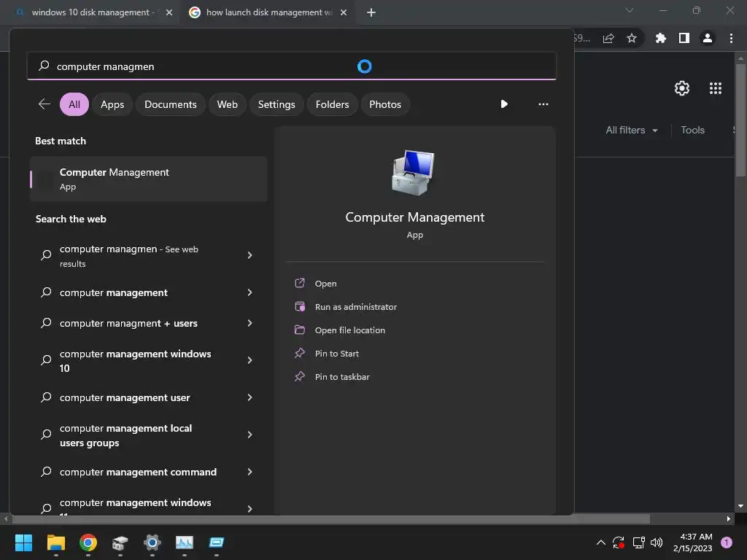Image resolution: width=747 pixels, height=560 pixels.
Task: Open the three-dot more options menu in search panel
Action: (543, 104)
